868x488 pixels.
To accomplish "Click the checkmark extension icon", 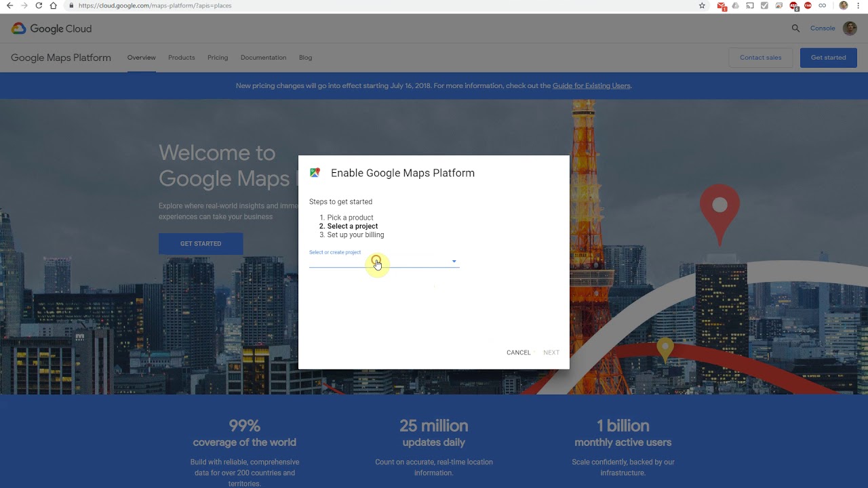I will tap(764, 5).
